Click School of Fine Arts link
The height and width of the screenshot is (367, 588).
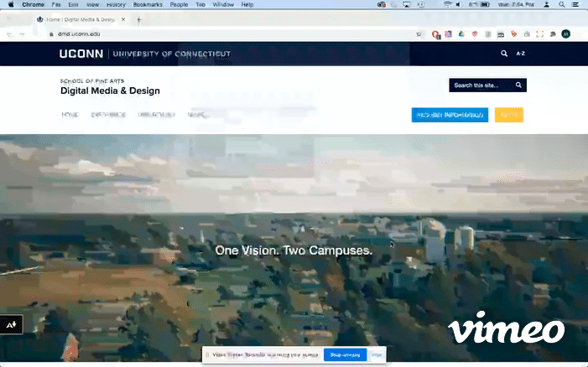(92, 81)
